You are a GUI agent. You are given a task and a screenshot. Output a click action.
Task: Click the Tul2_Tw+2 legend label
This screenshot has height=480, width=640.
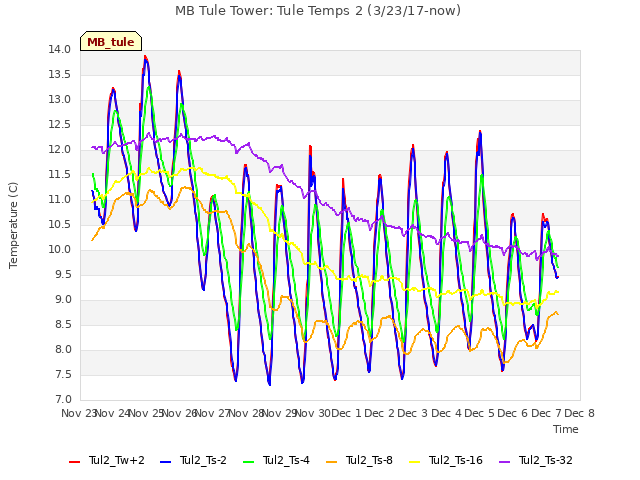click(117, 460)
